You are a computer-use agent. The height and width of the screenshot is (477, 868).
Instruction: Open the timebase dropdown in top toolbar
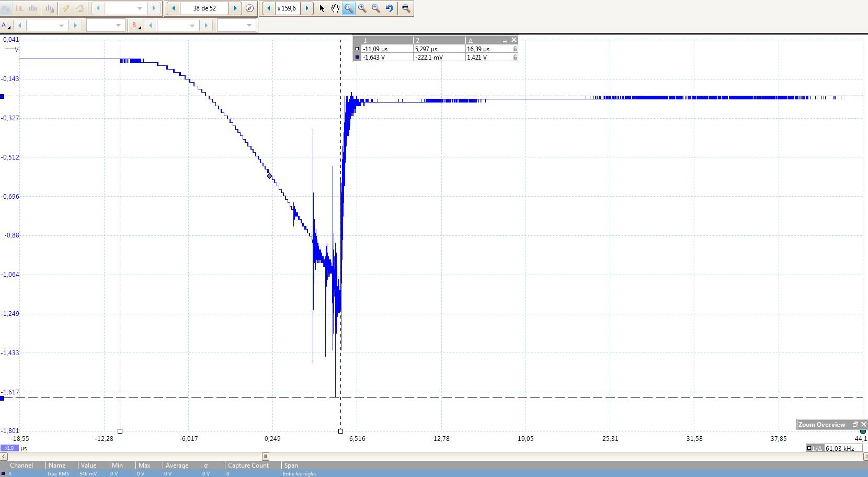tap(140, 8)
